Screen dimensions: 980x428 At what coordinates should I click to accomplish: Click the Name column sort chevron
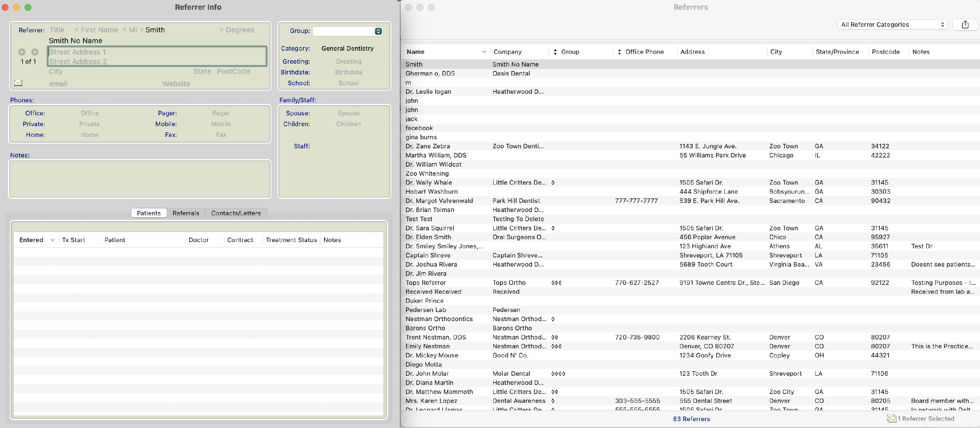pyautogui.click(x=484, y=52)
